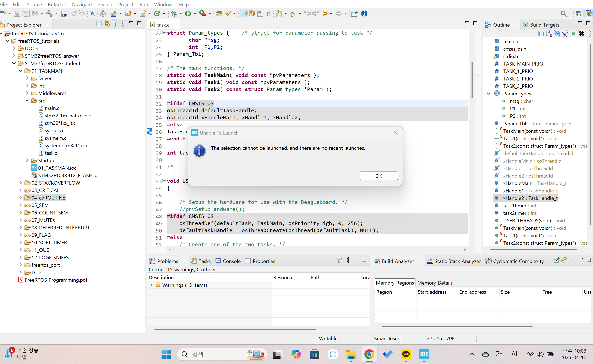Click the External Tools run icon with red toolbox

[x=203, y=14]
